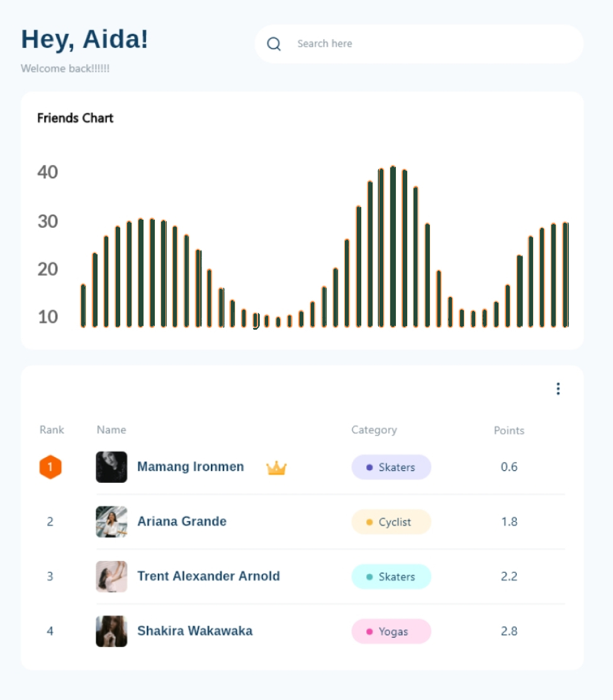613x700 pixels.
Task: Click Shakira Wakawaka's avatar image
Action: click(x=111, y=631)
